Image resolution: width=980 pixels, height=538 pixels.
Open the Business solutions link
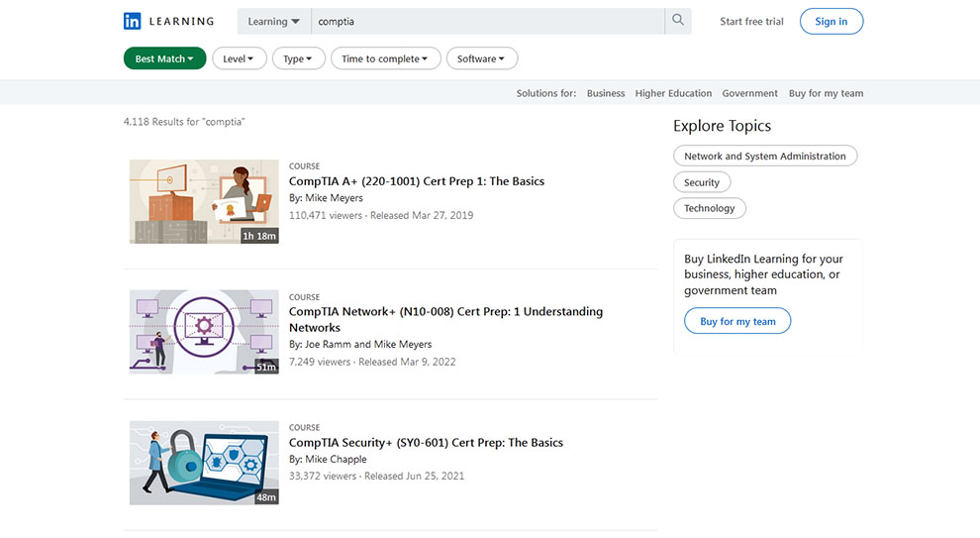click(x=606, y=93)
